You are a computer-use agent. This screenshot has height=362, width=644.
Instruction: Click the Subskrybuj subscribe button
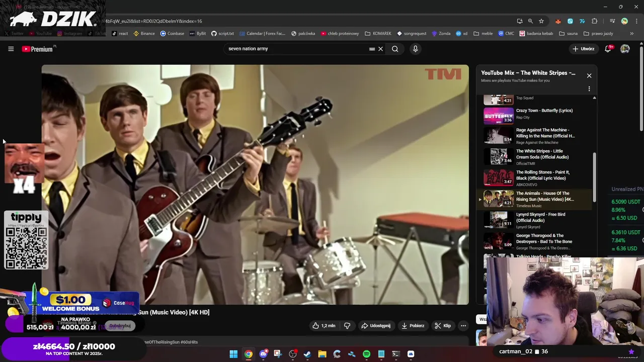coord(120,326)
